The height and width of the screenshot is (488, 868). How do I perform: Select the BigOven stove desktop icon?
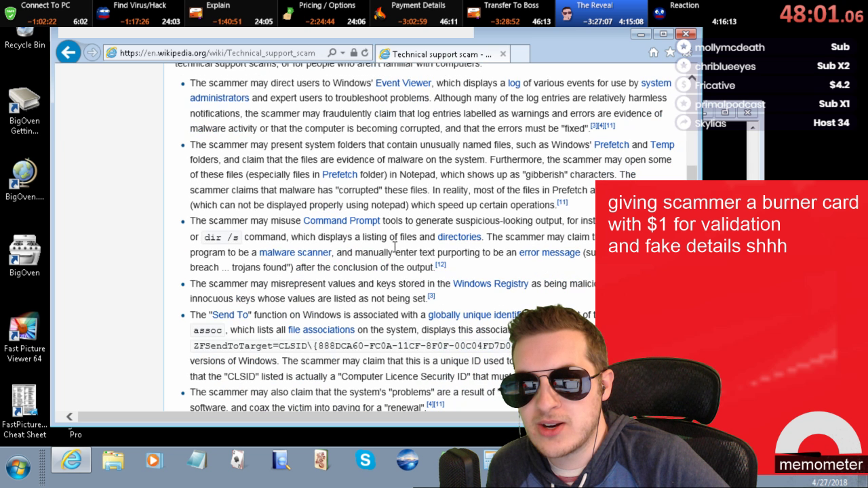[24, 256]
